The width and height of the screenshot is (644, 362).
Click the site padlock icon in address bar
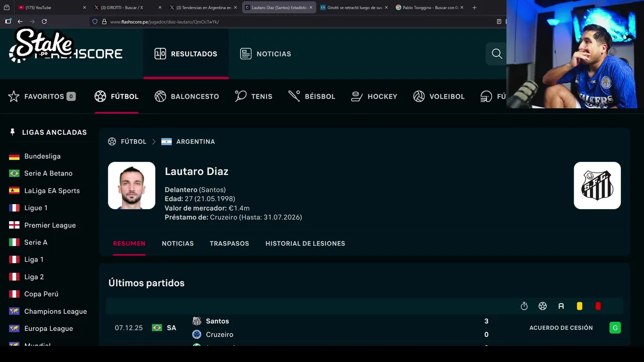tap(104, 22)
